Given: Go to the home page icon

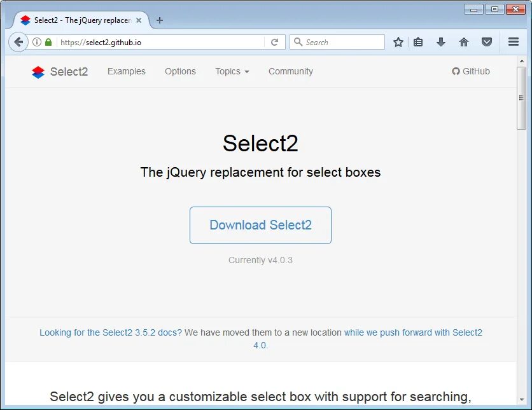Looking at the screenshot, I should point(463,42).
